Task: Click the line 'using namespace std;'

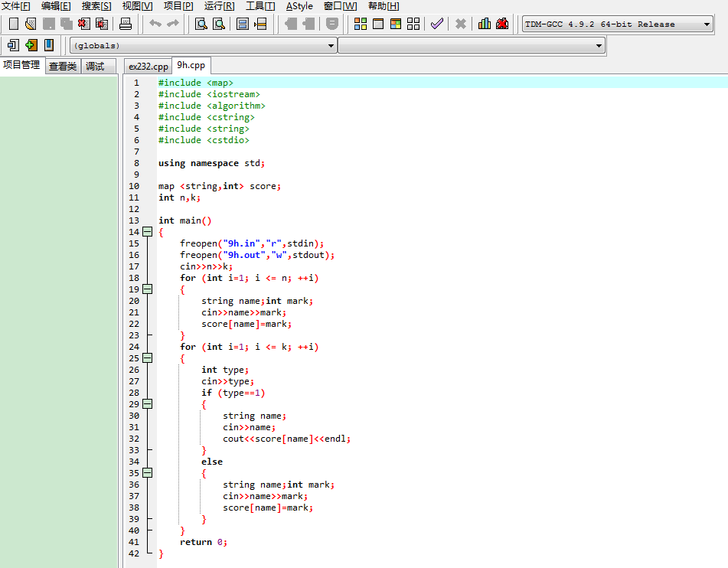Action: [211, 163]
